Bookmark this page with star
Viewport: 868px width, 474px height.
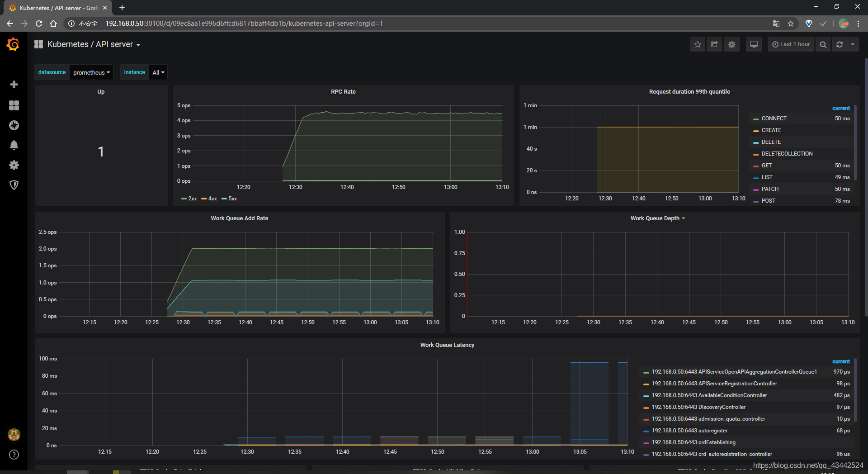791,24
